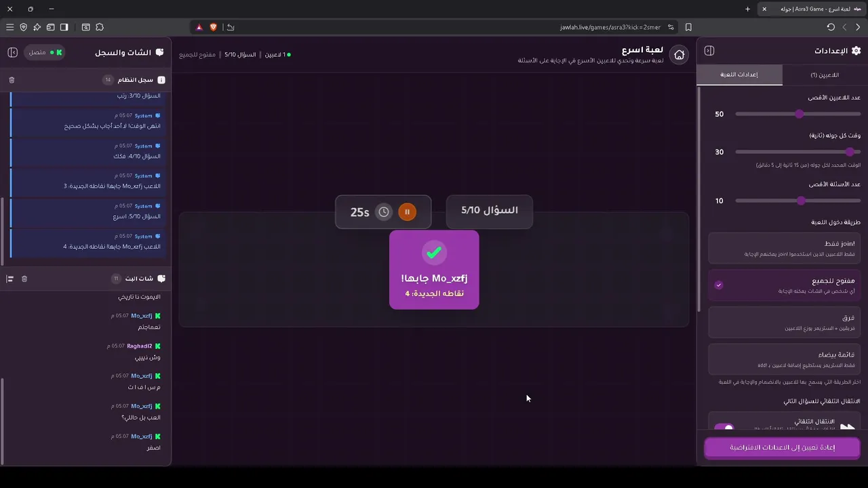Image resolution: width=868 pixels, height=488 pixels.
Task: Click the Brave shields lion icon
Action: coord(213,27)
